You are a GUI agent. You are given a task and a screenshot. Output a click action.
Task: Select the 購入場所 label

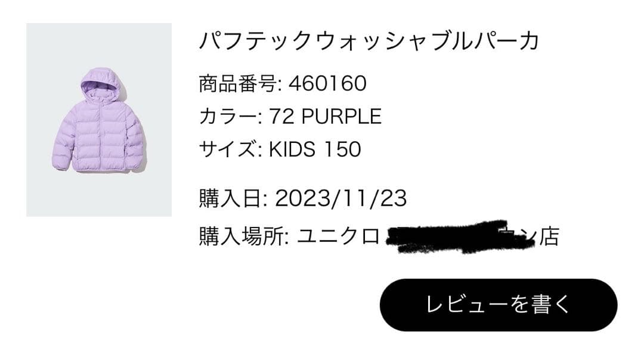pyautogui.click(x=243, y=236)
